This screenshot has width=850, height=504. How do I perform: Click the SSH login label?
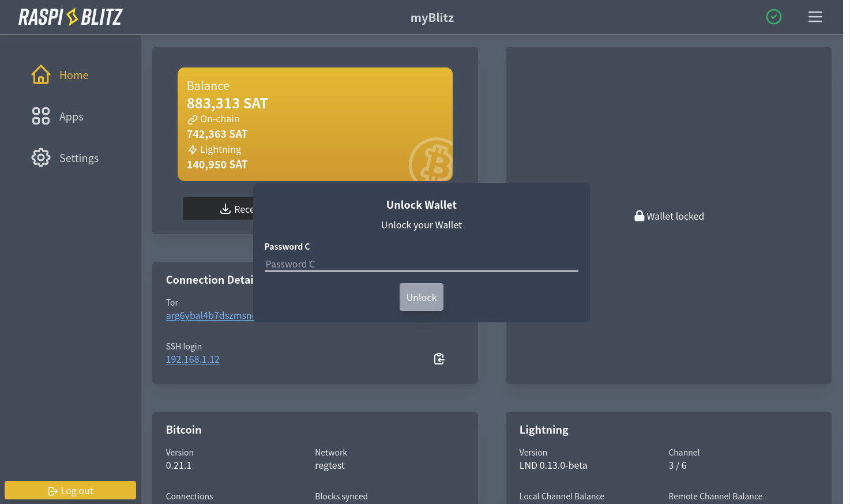coord(184,346)
